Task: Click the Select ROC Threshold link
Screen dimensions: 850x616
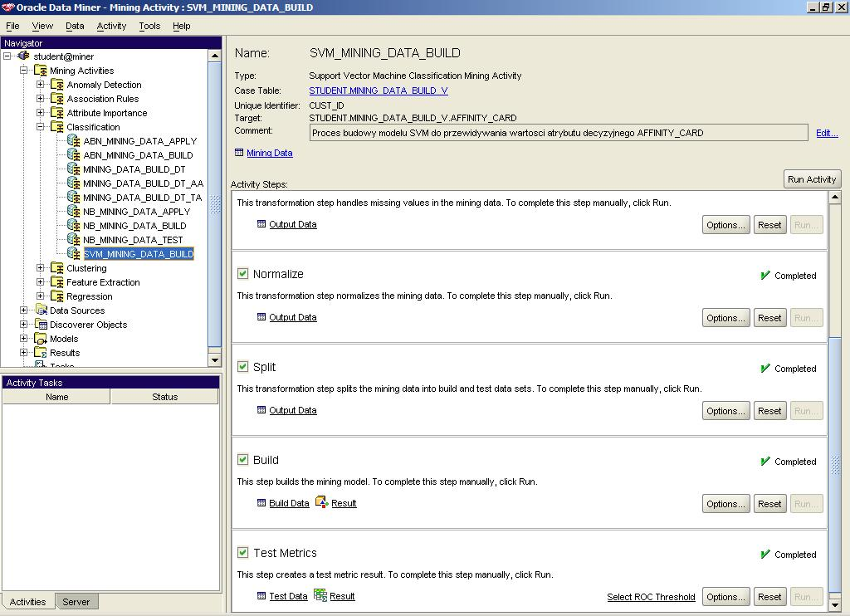Action: point(651,596)
